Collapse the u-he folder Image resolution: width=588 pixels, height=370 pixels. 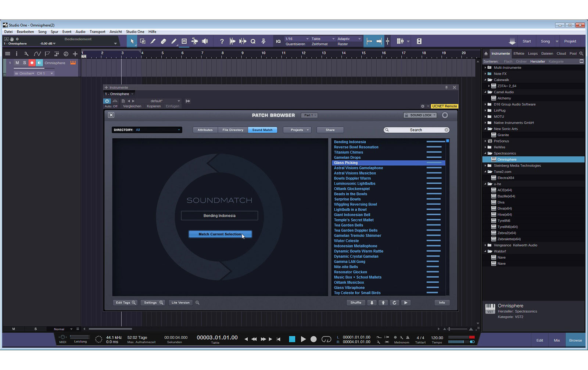coord(485,184)
